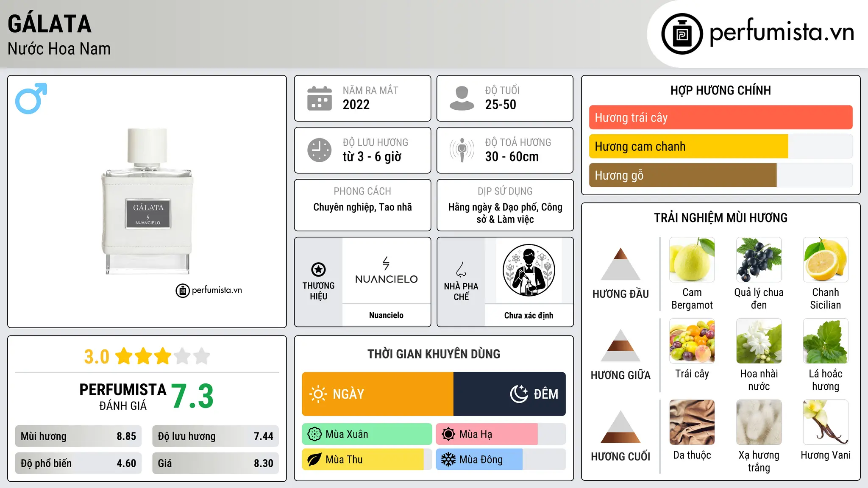Click the sun icon next to Ngày

pos(318,394)
